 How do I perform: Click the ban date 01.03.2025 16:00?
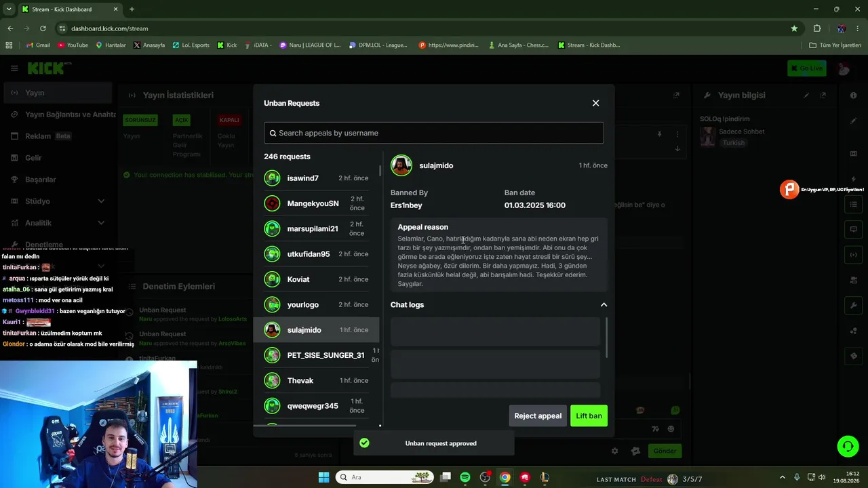point(534,205)
